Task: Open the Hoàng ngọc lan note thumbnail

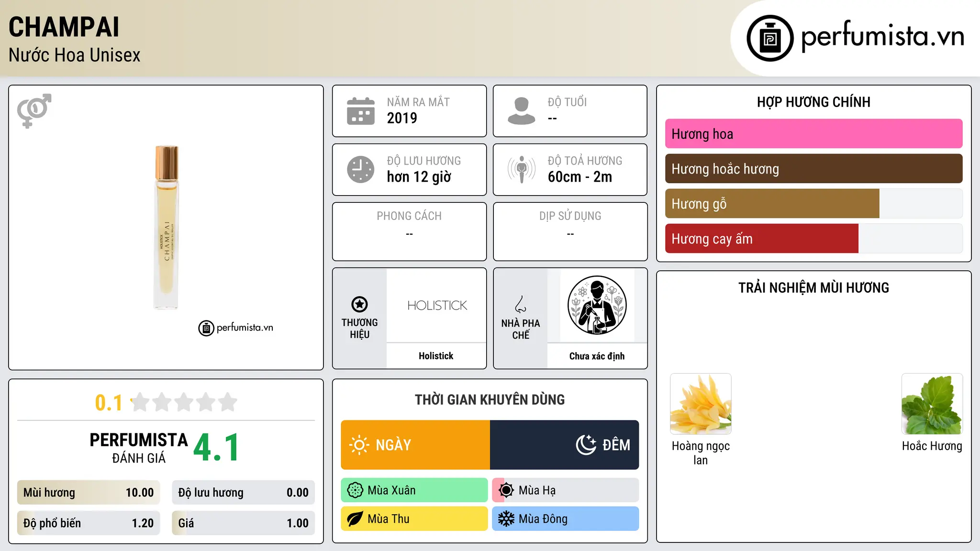Action: coord(701,404)
